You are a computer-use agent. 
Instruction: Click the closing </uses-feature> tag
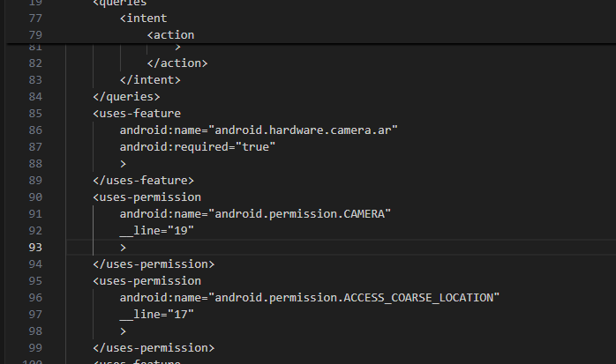[143, 180]
